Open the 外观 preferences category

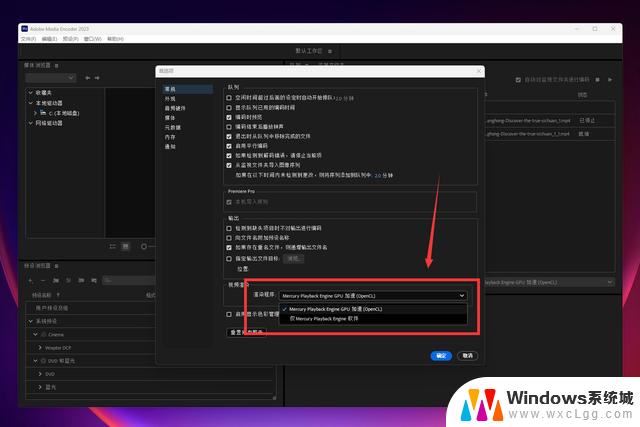coord(170,99)
